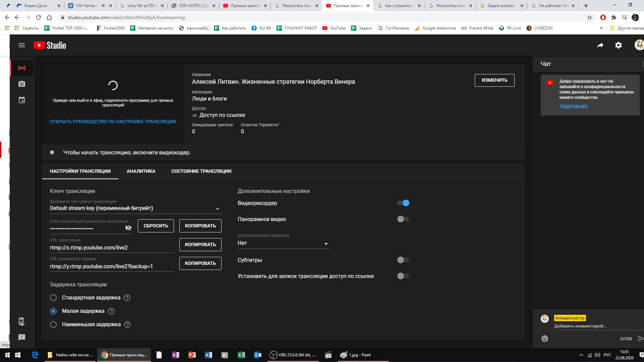Click the feedback icon at sidebar bottom
Image resolution: width=644 pixels, height=362 pixels.
pyautogui.click(x=22, y=337)
